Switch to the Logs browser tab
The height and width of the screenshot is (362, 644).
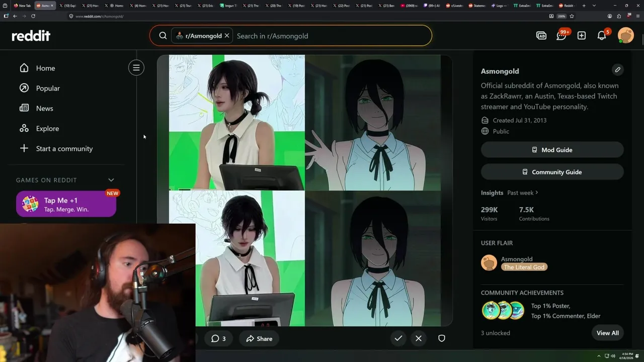(500, 6)
